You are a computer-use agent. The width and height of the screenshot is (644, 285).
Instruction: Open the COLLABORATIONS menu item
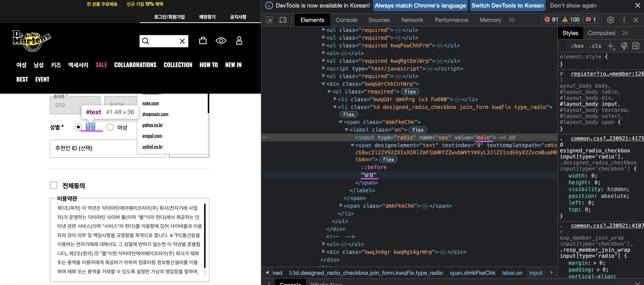pos(135,65)
